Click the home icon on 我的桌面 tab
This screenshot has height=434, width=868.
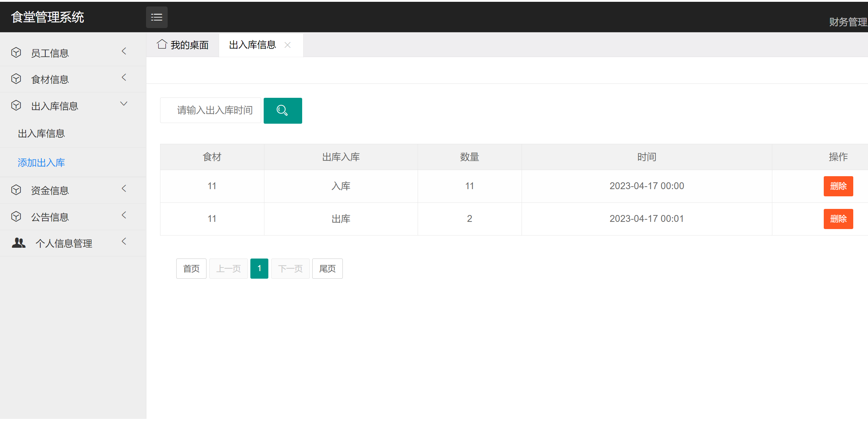pyautogui.click(x=162, y=44)
